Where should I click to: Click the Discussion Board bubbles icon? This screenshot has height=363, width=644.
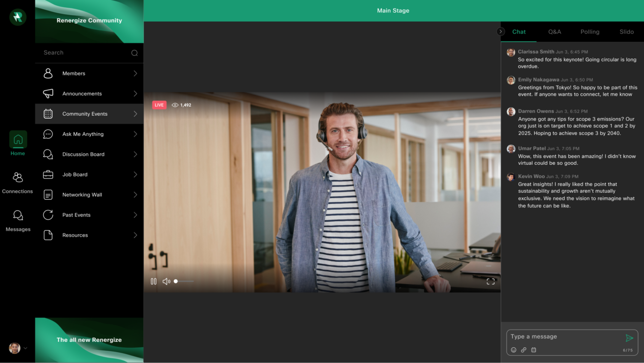tap(48, 155)
